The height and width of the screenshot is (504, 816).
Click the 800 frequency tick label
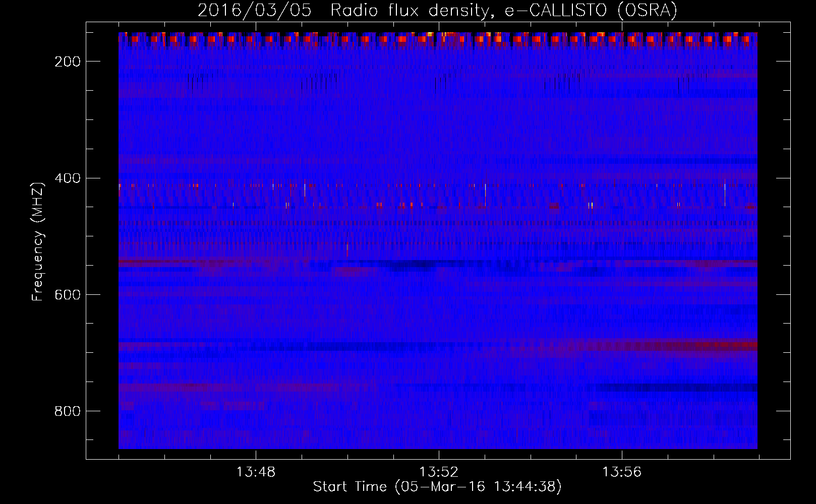coord(68,411)
